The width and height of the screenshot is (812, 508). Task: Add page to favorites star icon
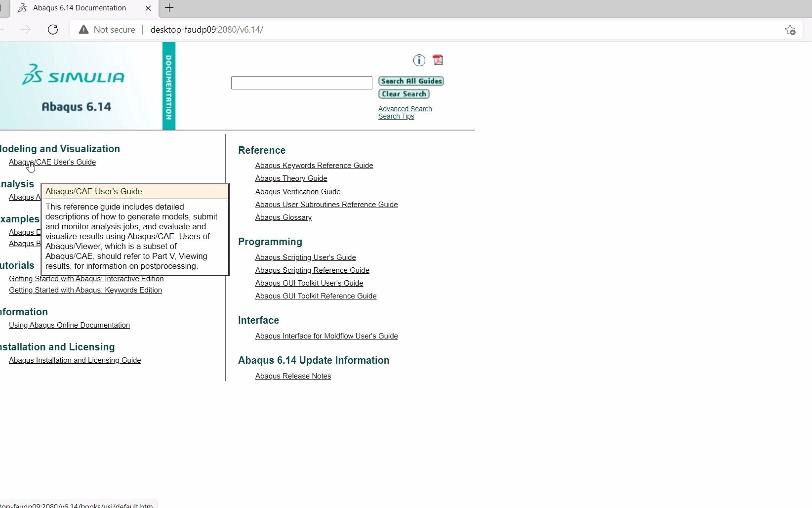coord(790,30)
